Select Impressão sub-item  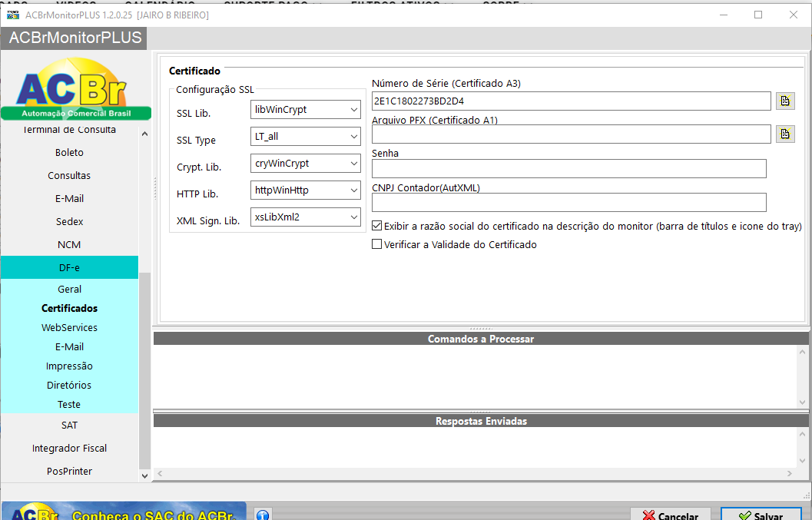pyautogui.click(x=69, y=366)
